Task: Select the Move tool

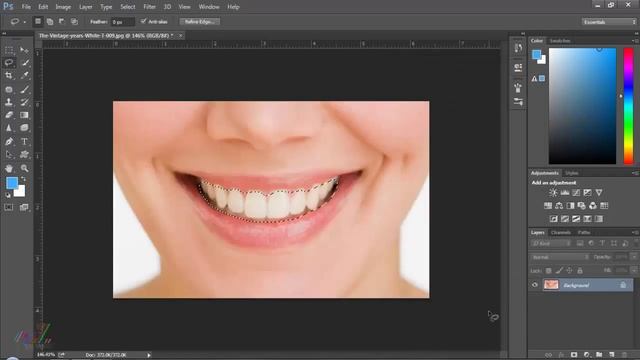Action: [x=24, y=50]
